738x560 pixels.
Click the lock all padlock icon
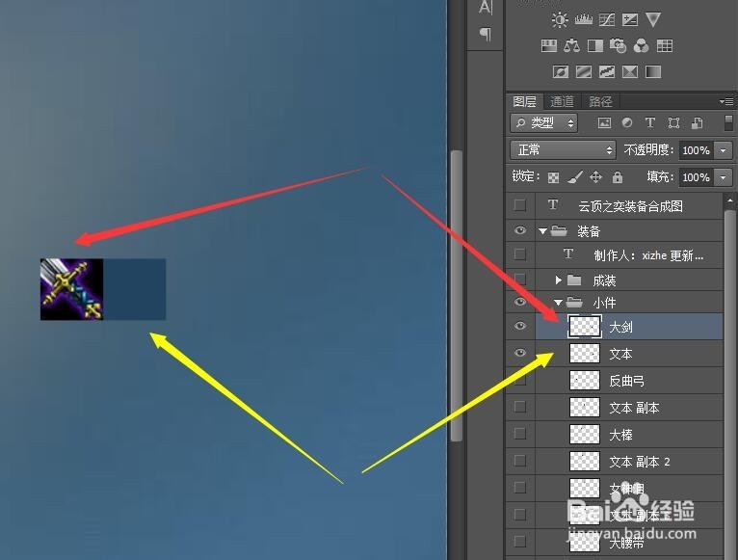617,177
